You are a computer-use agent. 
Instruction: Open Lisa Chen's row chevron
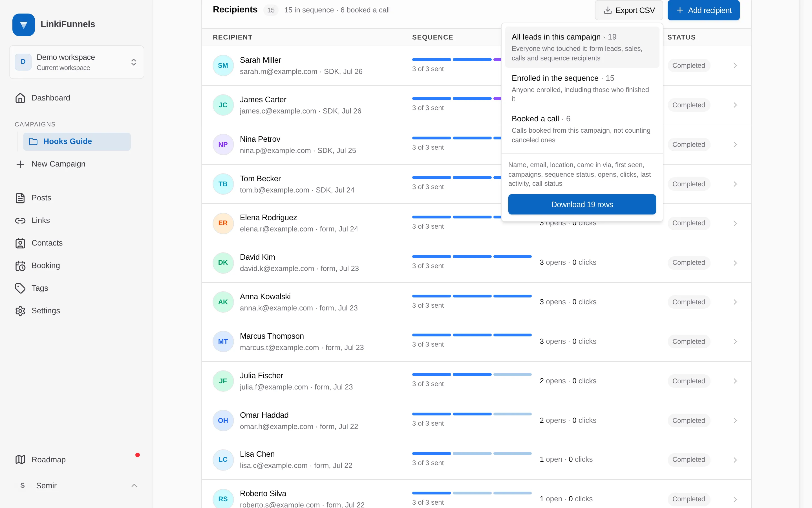coord(735,460)
